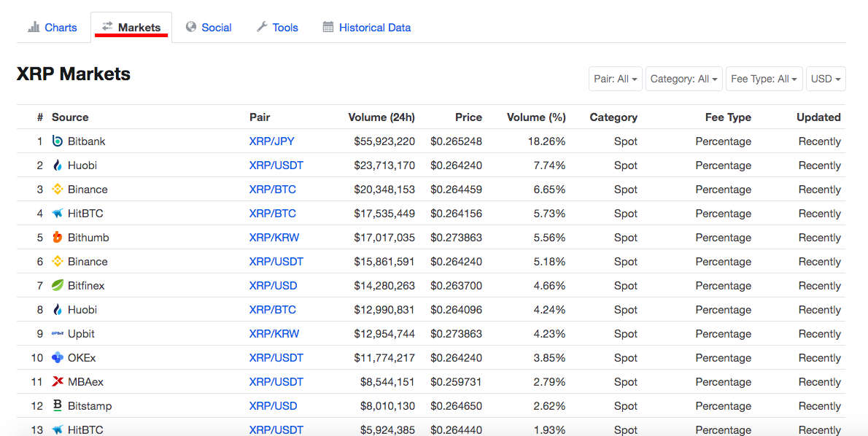Click the wrench icon beside Tools

tap(262, 26)
